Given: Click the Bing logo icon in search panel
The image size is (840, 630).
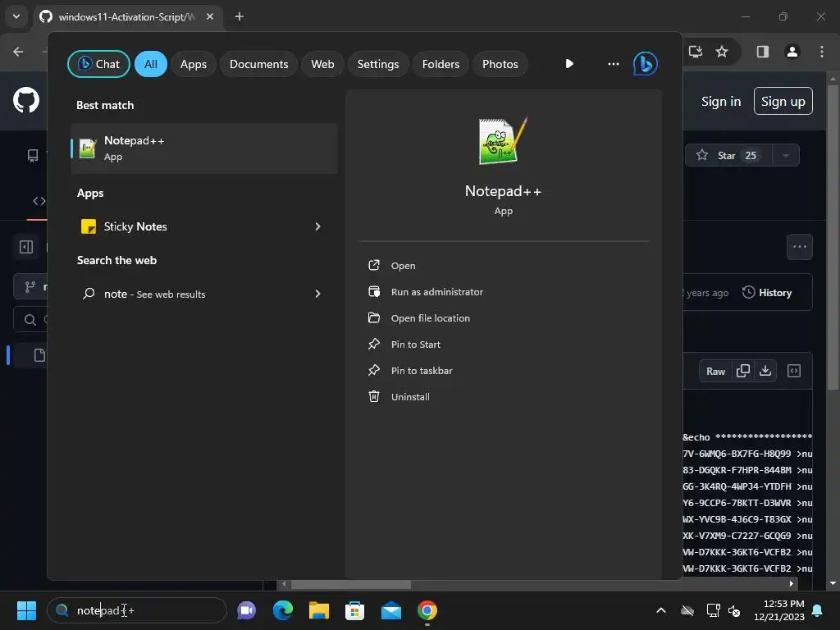Looking at the screenshot, I should click(x=645, y=64).
